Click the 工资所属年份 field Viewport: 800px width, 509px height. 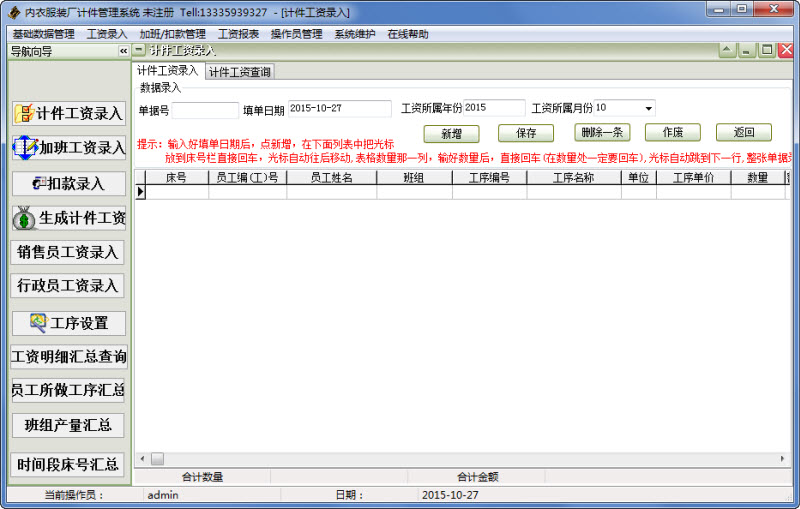[x=494, y=108]
